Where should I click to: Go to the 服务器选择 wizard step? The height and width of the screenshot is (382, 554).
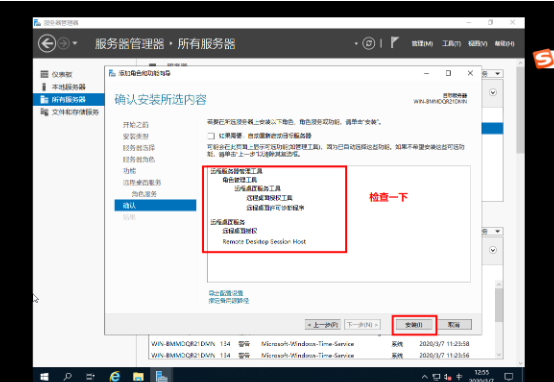139,148
